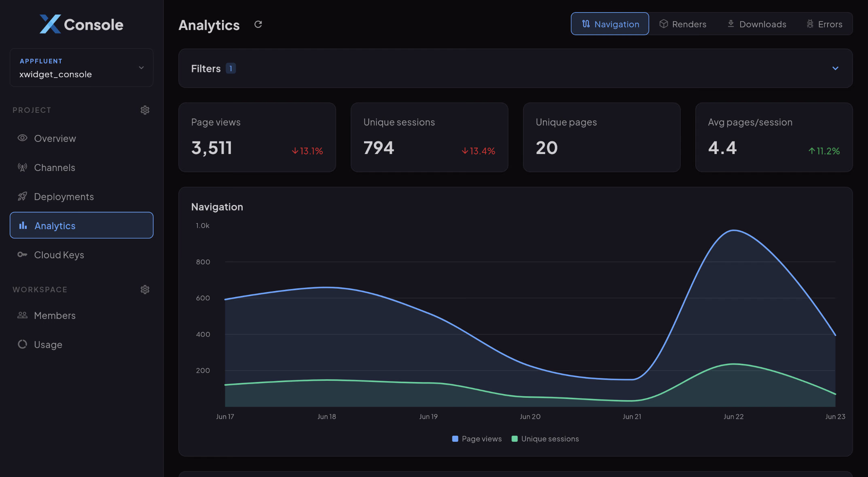Open the Usage page
This screenshot has height=477, width=868.
(81, 344)
